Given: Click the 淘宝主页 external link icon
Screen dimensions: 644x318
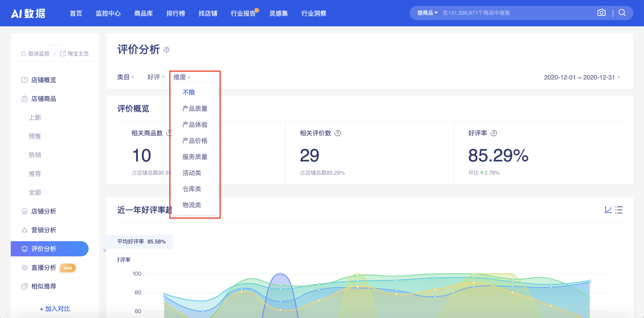Looking at the screenshot, I should click(x=63, y=54).
